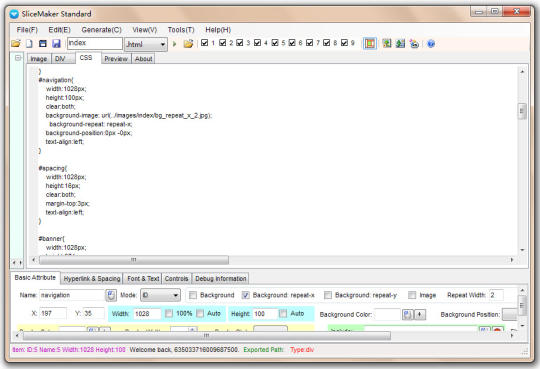The width and height of the screenshot is (540, 369).
Task: Click the Y coordinate field showing 35
Action: [93, 314]
